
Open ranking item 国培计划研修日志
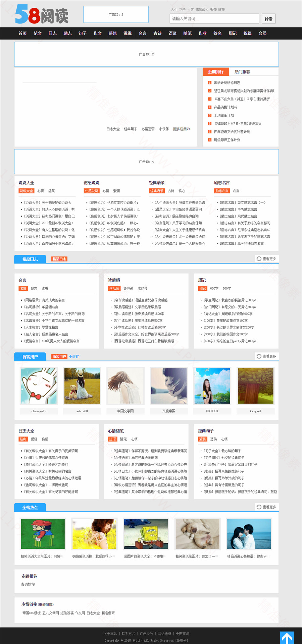coord(227,83)
